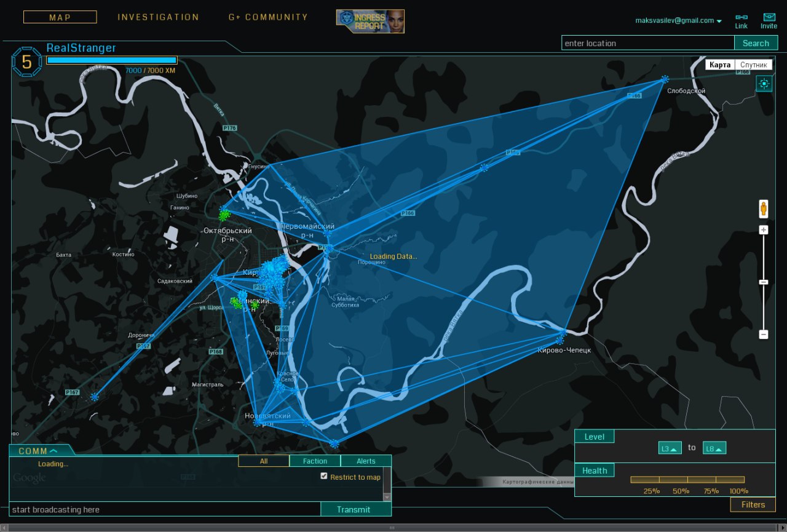Click the 7000 / 7000 XM readout
The width and height of the screenshot is (787, 532).
point(150,71)
